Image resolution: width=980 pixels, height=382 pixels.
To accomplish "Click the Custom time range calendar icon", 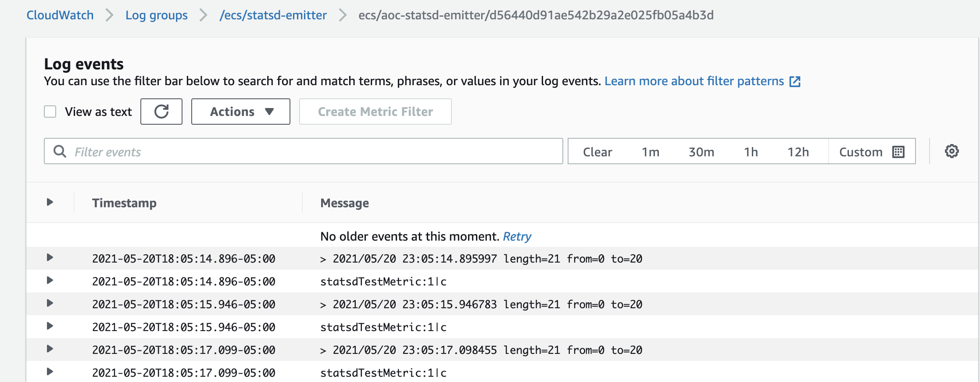I will click(898, 152).
